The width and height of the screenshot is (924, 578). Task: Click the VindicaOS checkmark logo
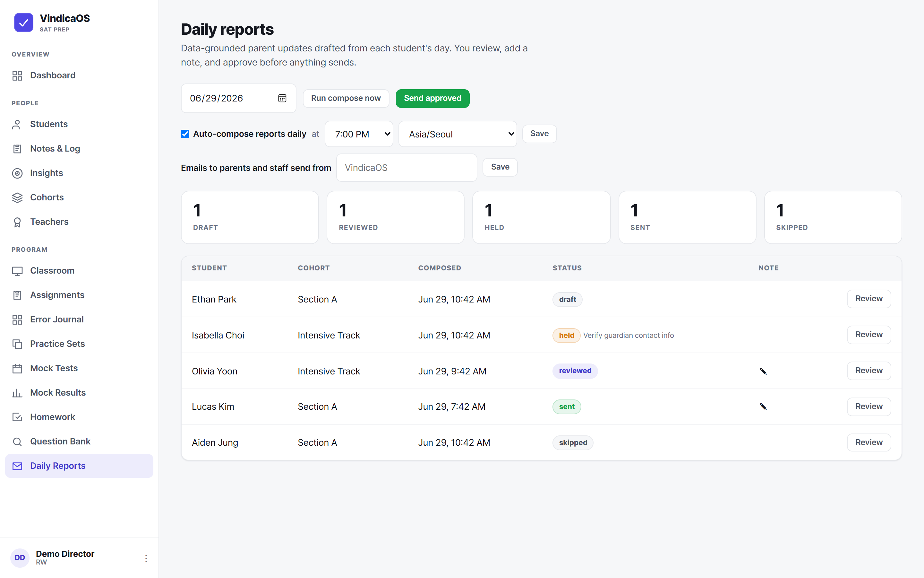[x=24, y=22]
